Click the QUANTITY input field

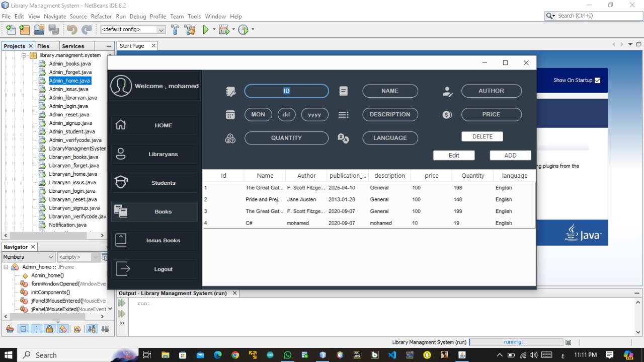[x=286, y=138]
